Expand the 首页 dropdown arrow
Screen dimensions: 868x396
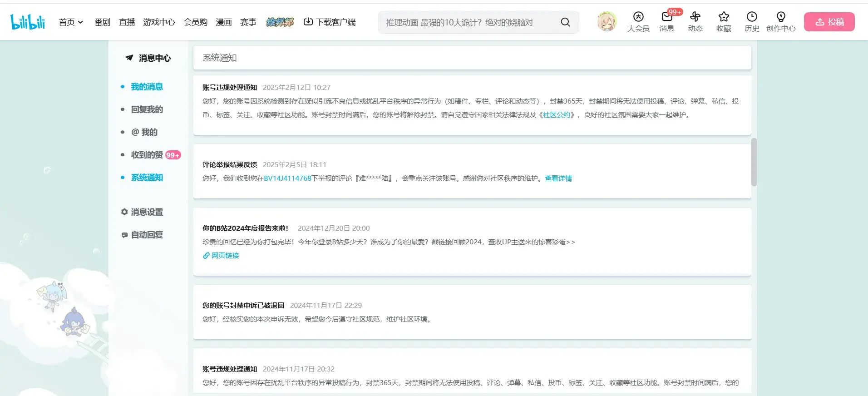click(80, 22)
